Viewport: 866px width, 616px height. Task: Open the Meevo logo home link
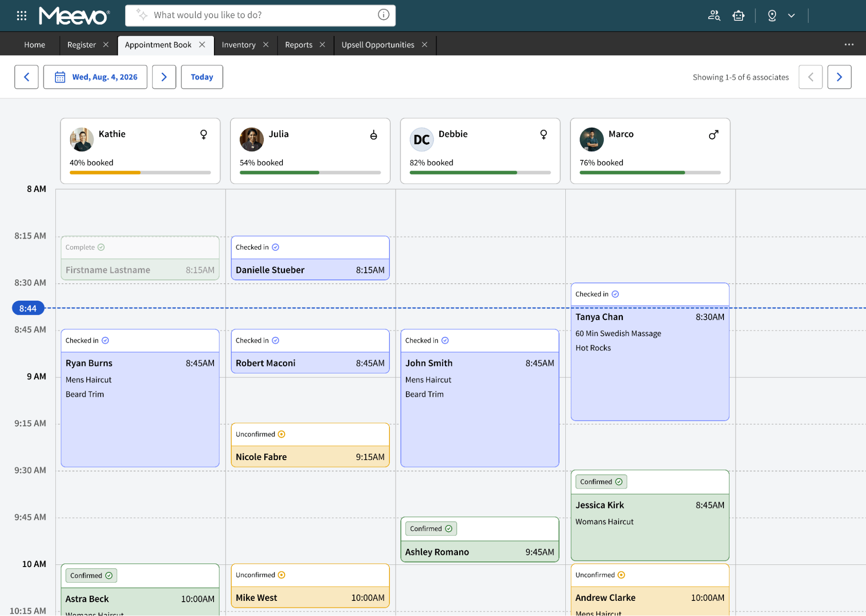tap(74, 16)
